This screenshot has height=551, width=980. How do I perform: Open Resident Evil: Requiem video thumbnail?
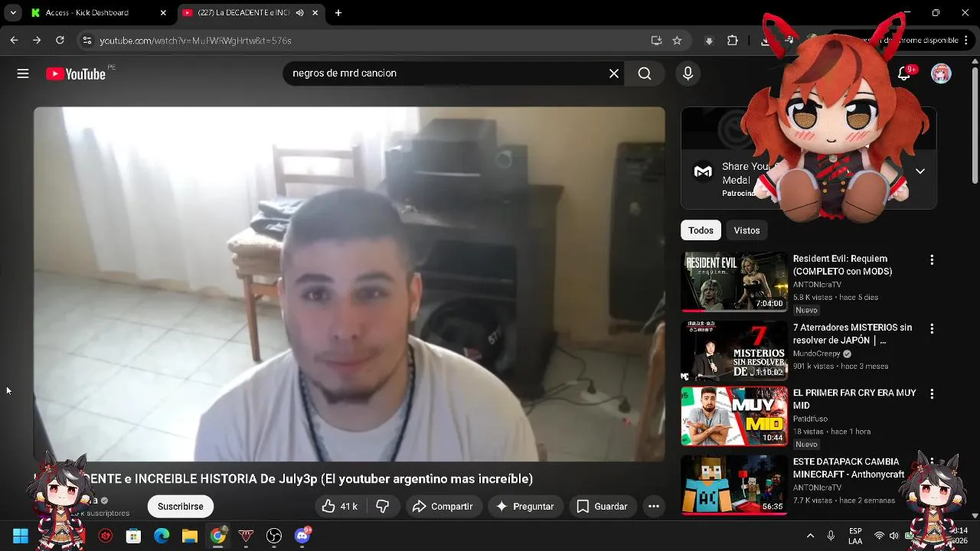(734, 282)
